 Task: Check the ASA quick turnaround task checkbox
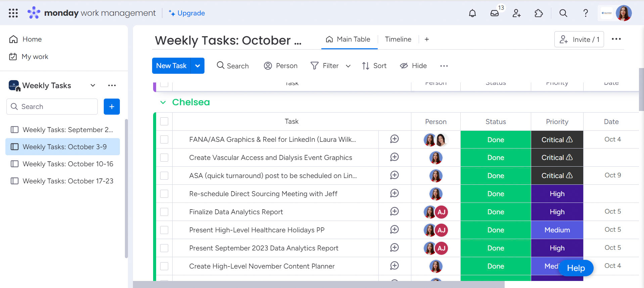[164, 176]
